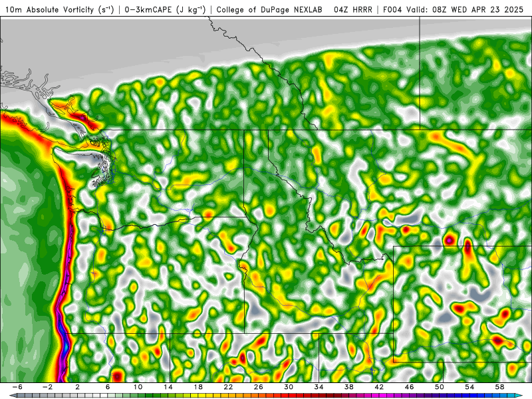Click the 34 label on the color scale
This screenshot has height=399, width=532.
coord(319,387)
